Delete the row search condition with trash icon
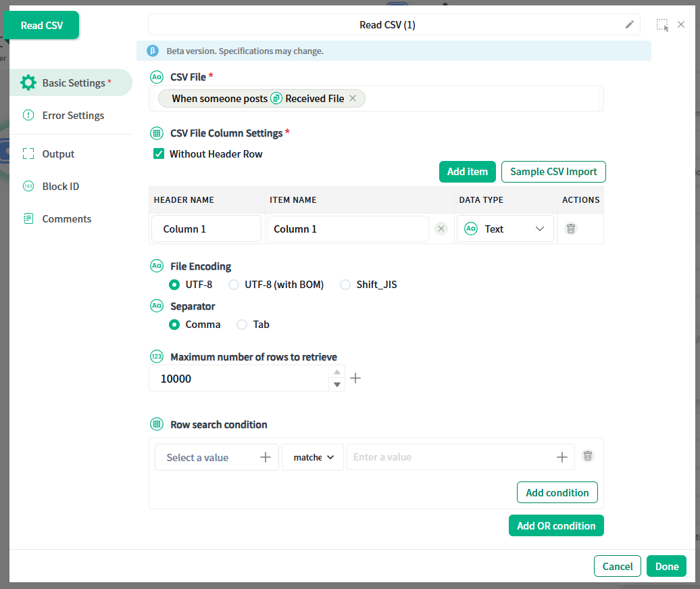This screenshot has height=589, width=700. [588, 456]
